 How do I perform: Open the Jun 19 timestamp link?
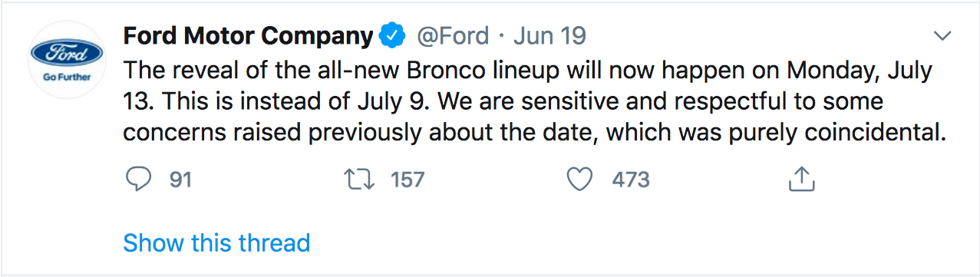(x=549, y=35)
